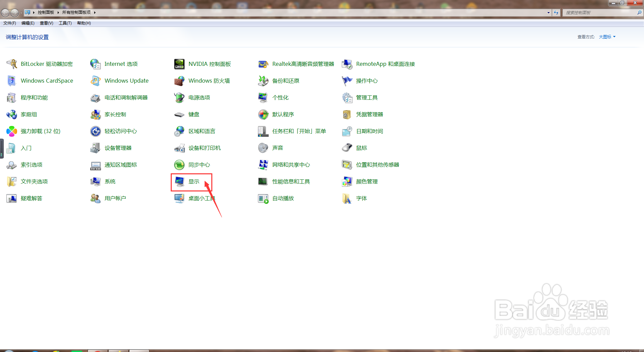Open 默认程序 icon

click(263, 114)
